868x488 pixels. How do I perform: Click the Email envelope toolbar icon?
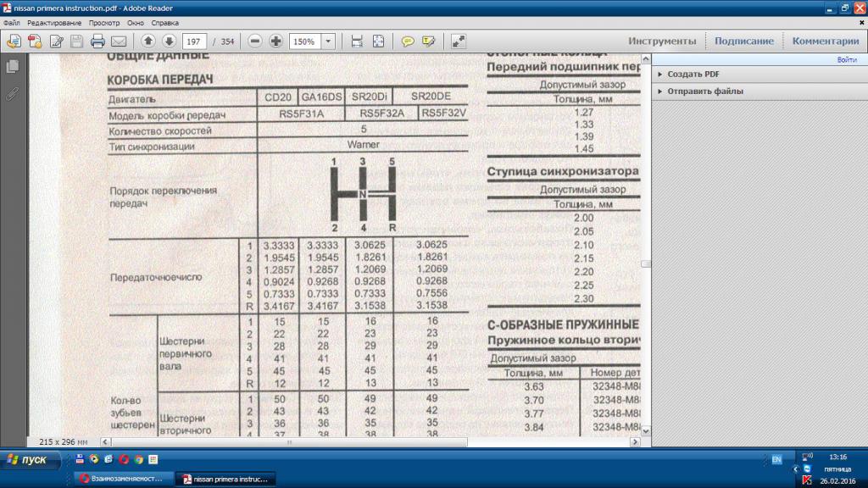(x=119, y=42)
